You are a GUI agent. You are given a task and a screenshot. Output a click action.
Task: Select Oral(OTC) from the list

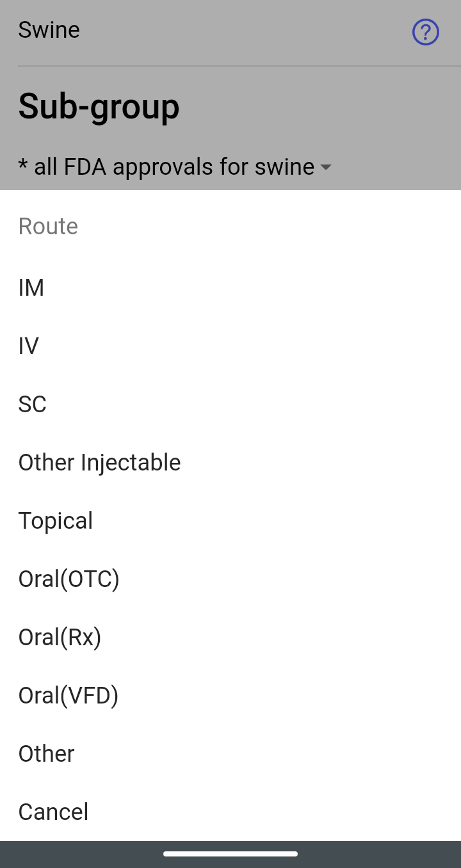230,579
